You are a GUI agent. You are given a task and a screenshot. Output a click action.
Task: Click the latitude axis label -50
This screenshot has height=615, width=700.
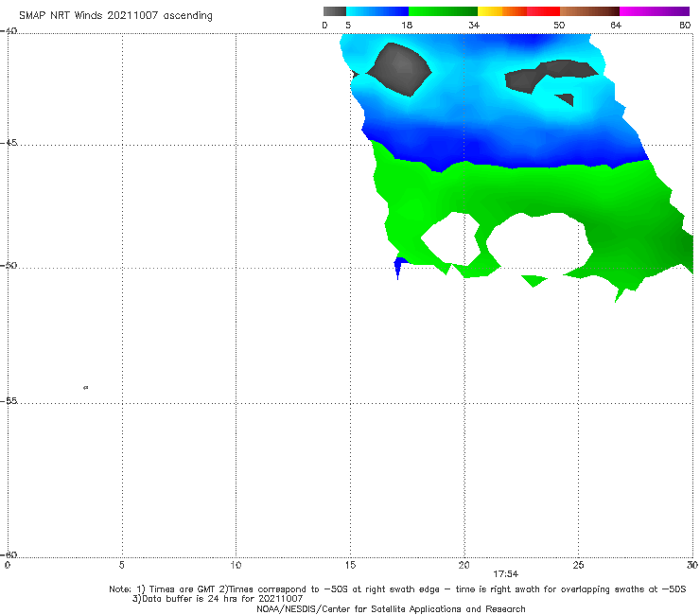[x=9, y=265]
